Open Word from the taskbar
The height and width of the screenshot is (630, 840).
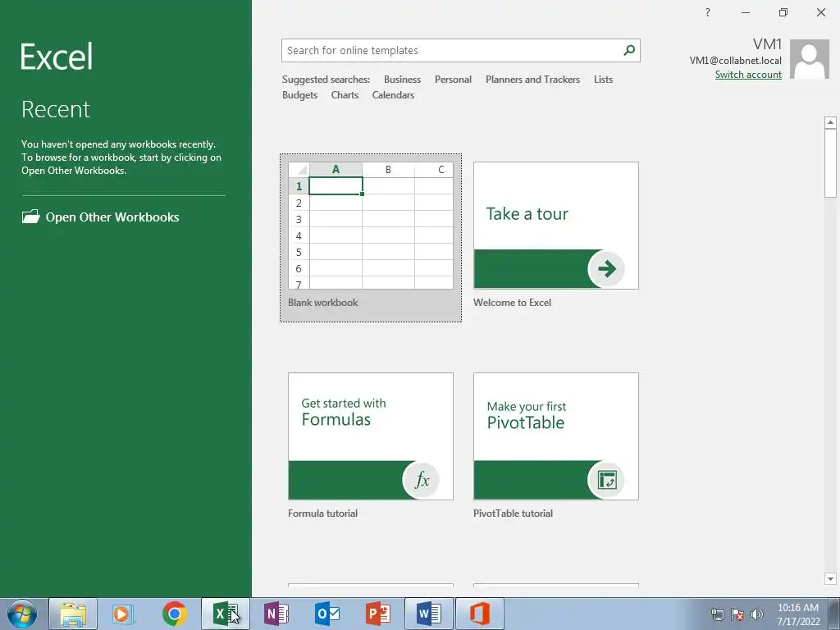pos(428,614)
